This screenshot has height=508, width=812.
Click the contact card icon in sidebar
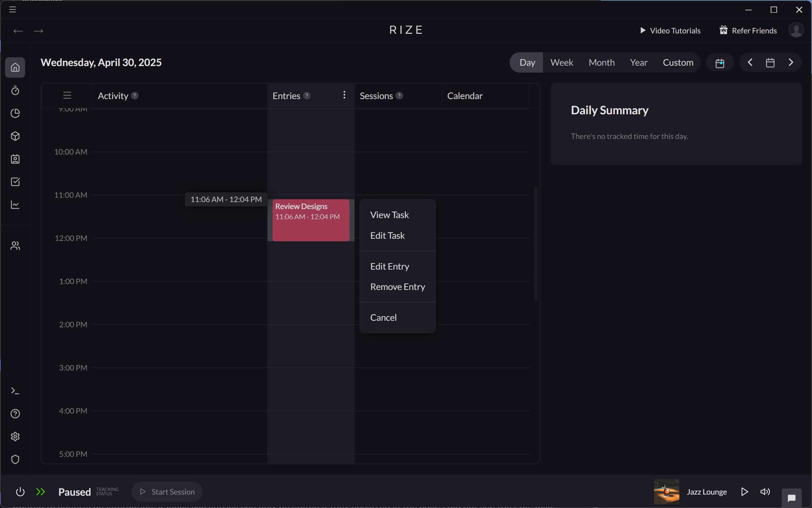[15, 159]
